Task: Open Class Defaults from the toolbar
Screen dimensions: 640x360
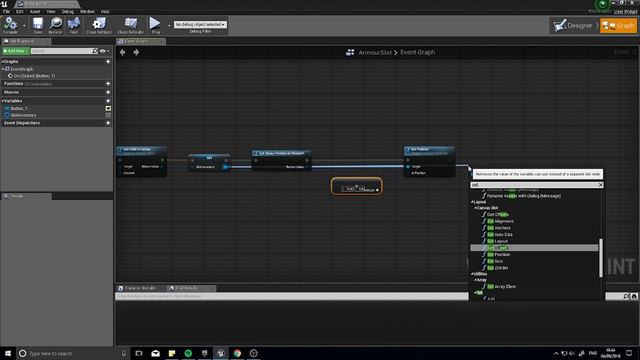Action: [x=130, y=25]
